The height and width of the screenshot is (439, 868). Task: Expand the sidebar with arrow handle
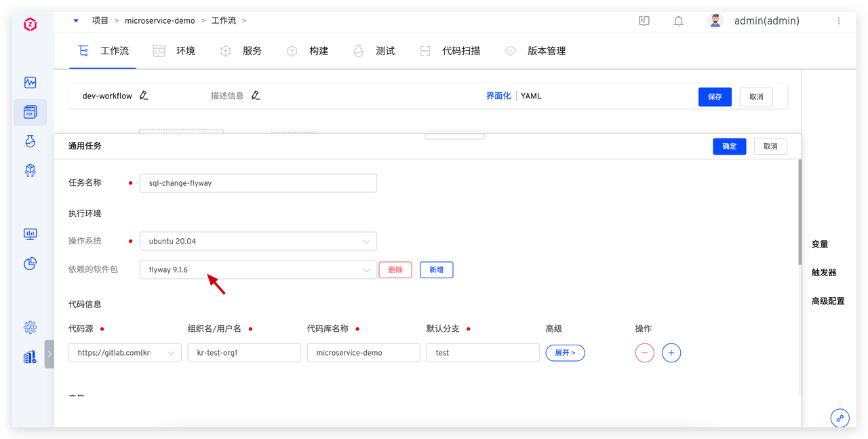pos(49,354)
